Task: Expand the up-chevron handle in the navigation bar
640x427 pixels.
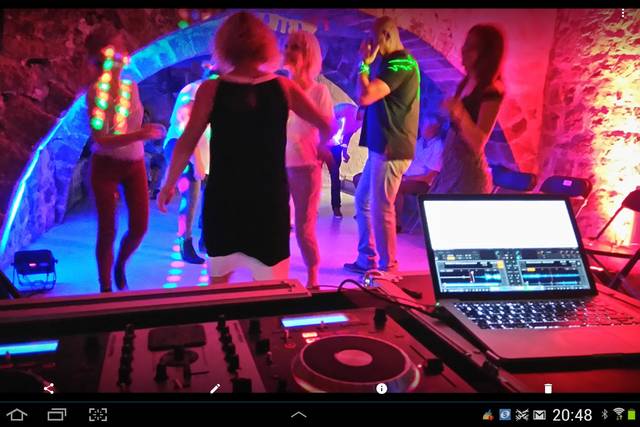Action: [x=299, y=415]
